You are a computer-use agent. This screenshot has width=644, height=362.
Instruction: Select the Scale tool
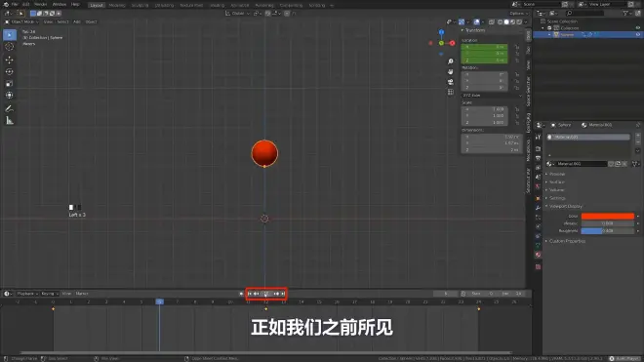pyautogui.click(x=10, y=83)
